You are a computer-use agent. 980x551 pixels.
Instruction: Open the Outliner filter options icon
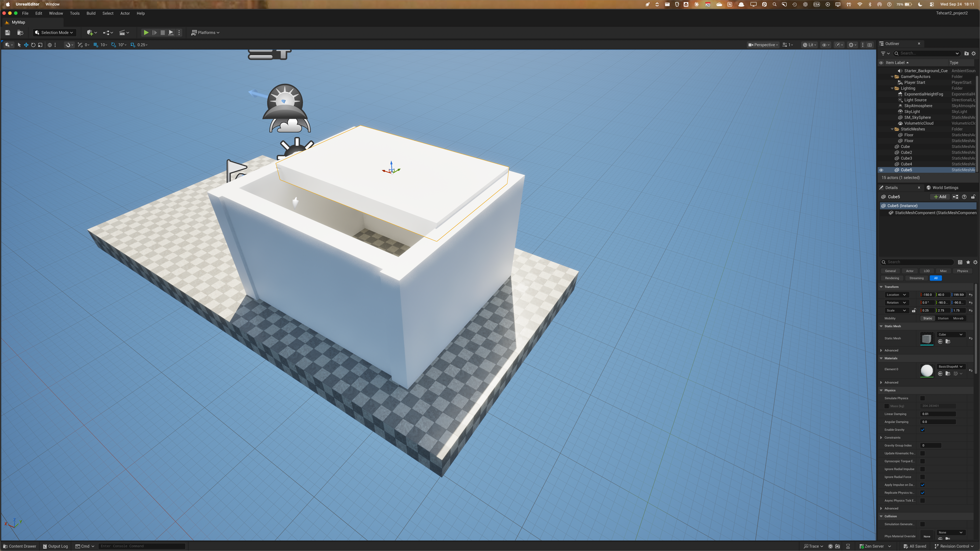[885, 54]
